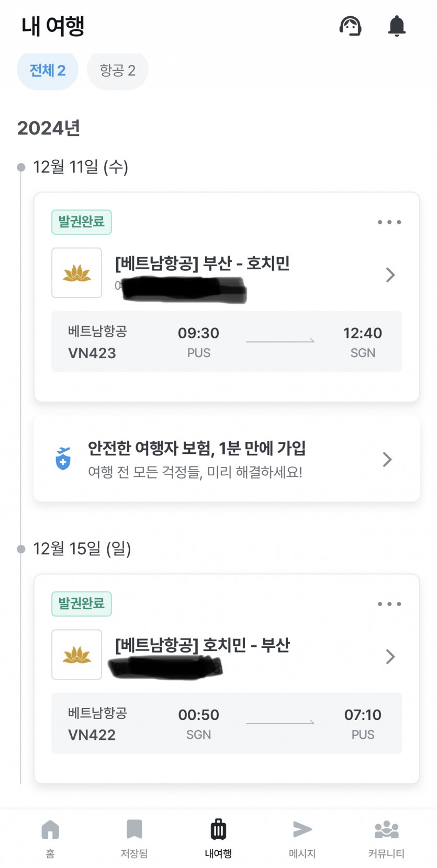Expand Busan–Ho Chi Minh booking details chevron
Viewport: 437px width, 868px height.
(390, 275)
